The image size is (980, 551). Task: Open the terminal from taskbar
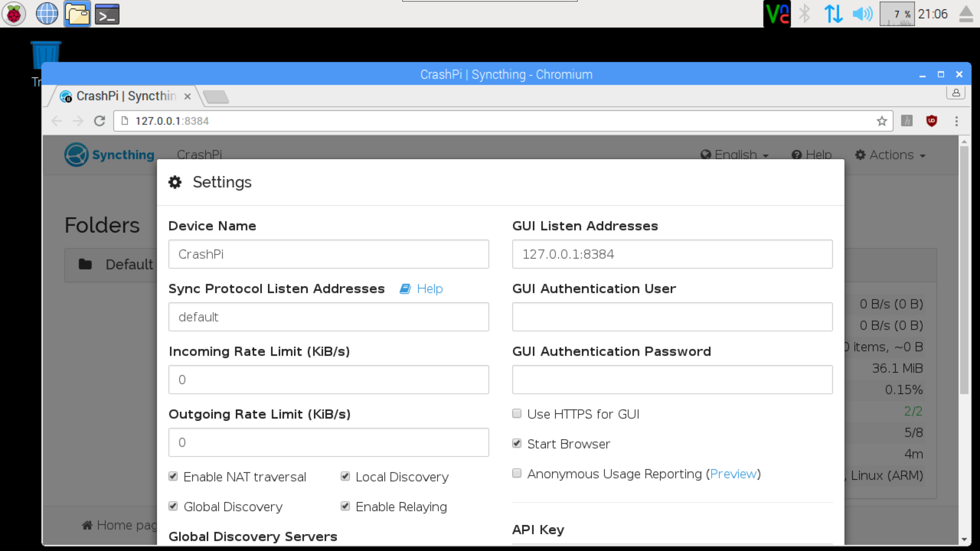click(x=107, y=14)
